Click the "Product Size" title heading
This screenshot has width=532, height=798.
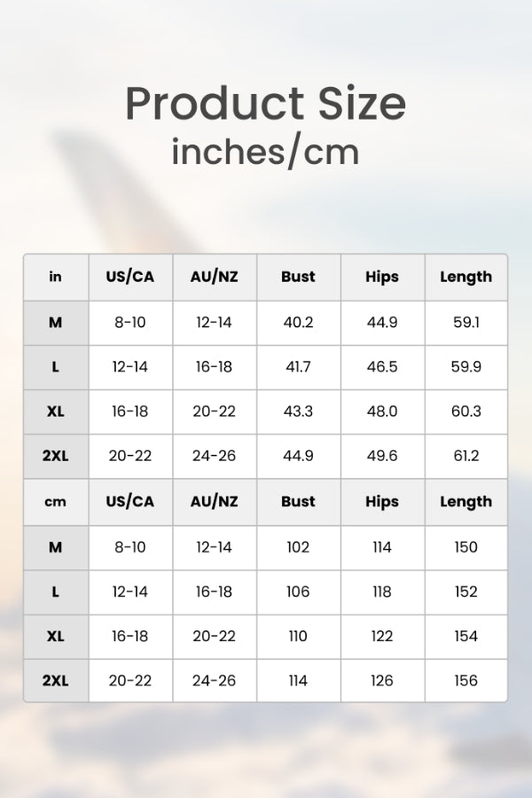click(265, 104)
